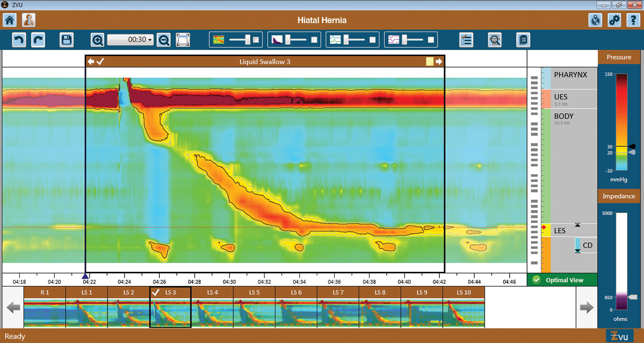Toggle the color contour checkbox
This screenshot has height=343, width=644.
point(256,40)
